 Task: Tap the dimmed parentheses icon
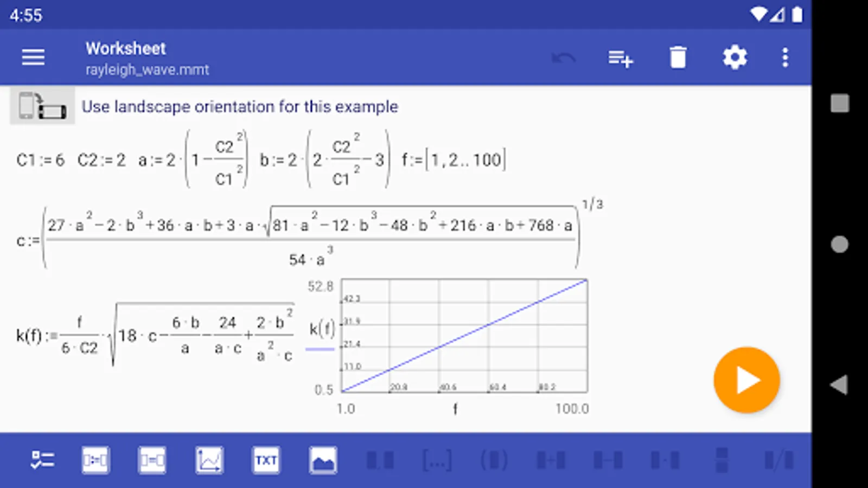[x=494, y=460]
